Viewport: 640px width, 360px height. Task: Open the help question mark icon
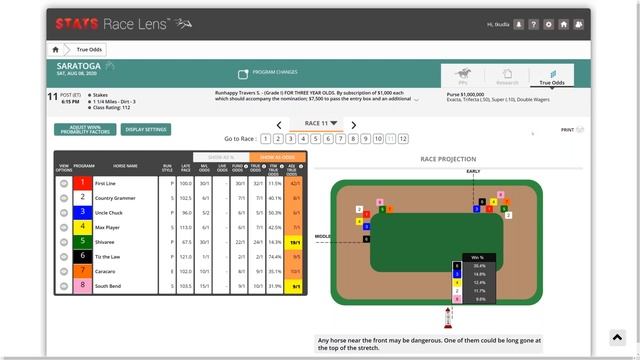[533, 24]
